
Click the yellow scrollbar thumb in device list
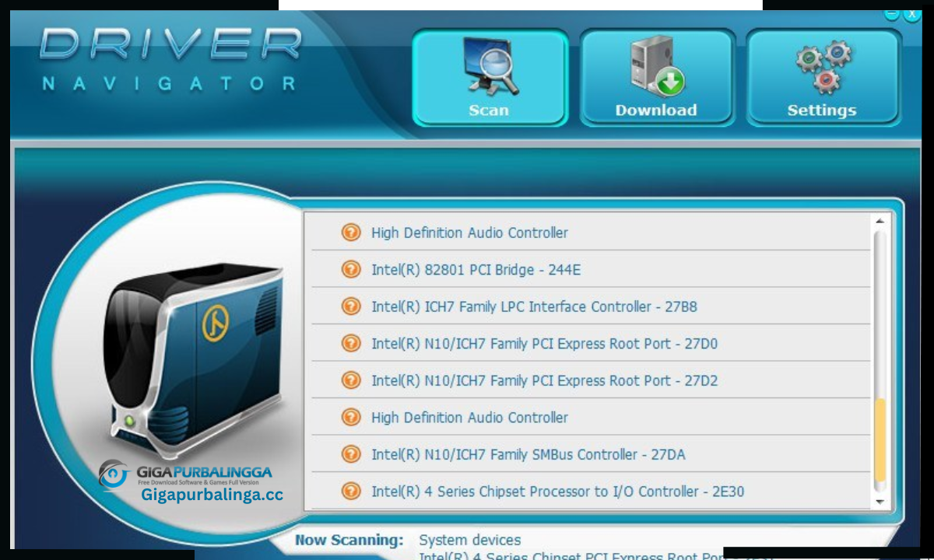880,440
